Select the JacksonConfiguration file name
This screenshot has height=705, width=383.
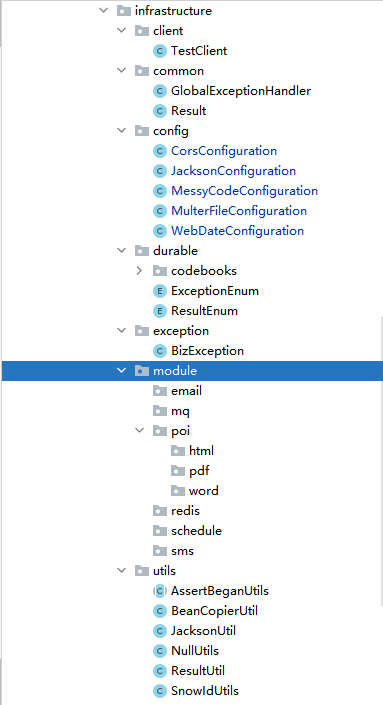pos(233,171)
